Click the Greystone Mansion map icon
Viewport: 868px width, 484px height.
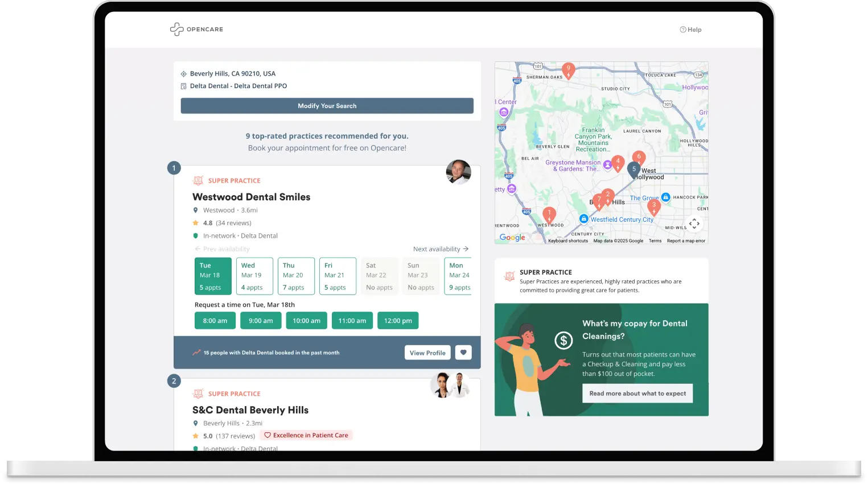click(x=607, y=165)
